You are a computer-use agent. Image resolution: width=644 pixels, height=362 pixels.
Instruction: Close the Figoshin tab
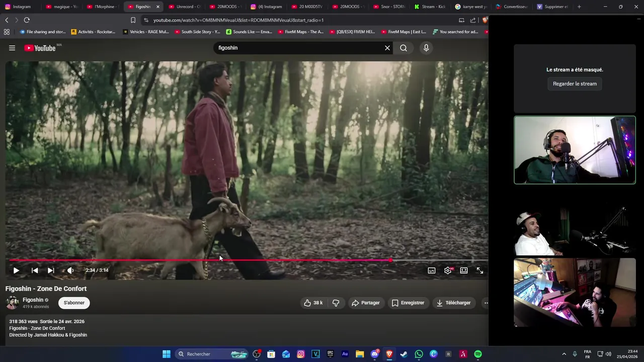158,7
